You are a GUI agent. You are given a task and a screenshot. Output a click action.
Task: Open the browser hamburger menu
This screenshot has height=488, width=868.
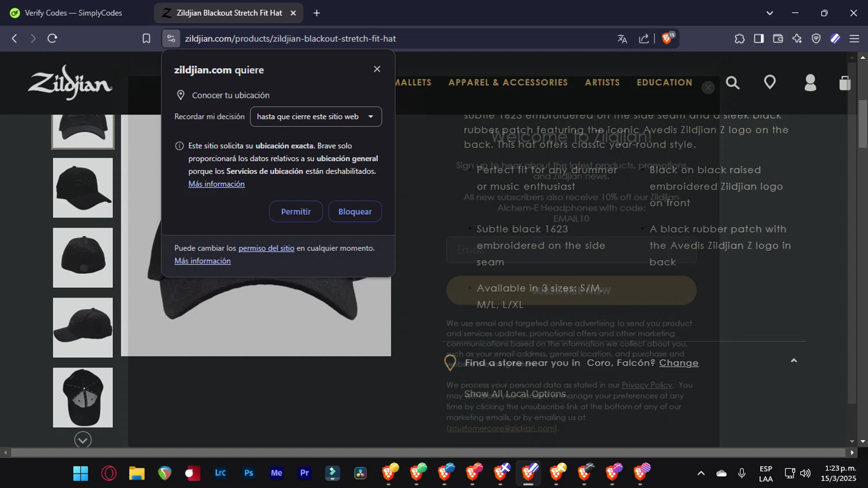[854, 38]
